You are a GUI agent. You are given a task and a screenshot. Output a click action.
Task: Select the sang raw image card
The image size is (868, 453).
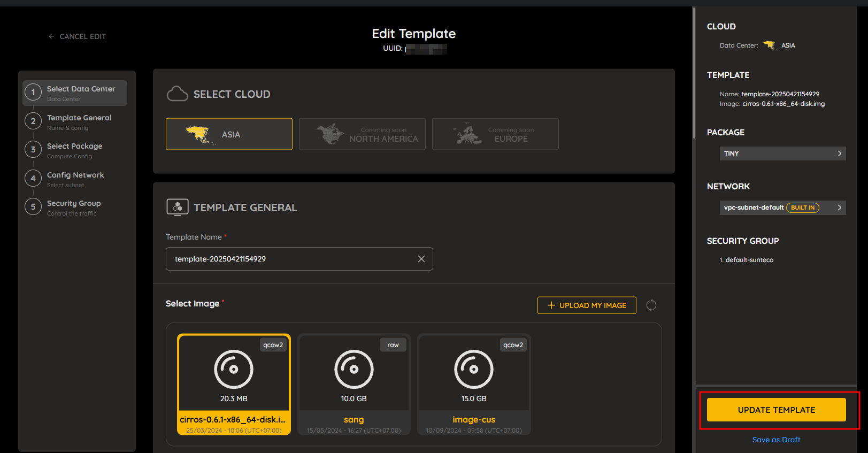(x=354, y=385)
